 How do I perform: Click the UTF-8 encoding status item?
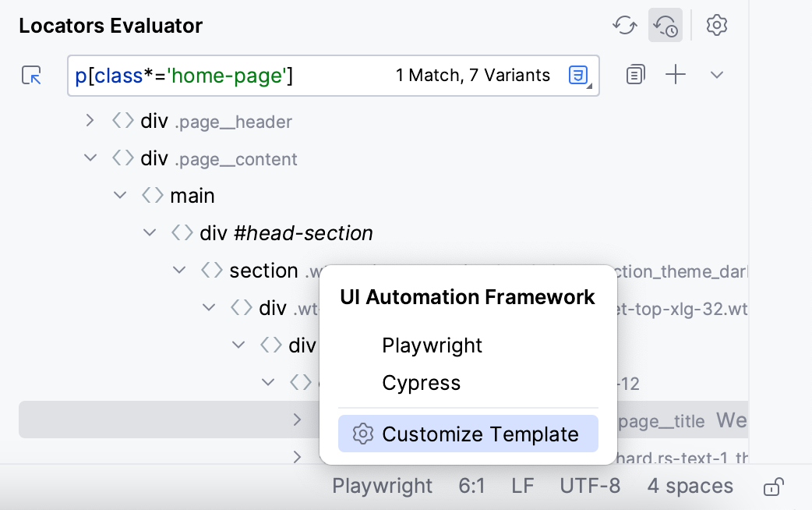click(590, 486)
